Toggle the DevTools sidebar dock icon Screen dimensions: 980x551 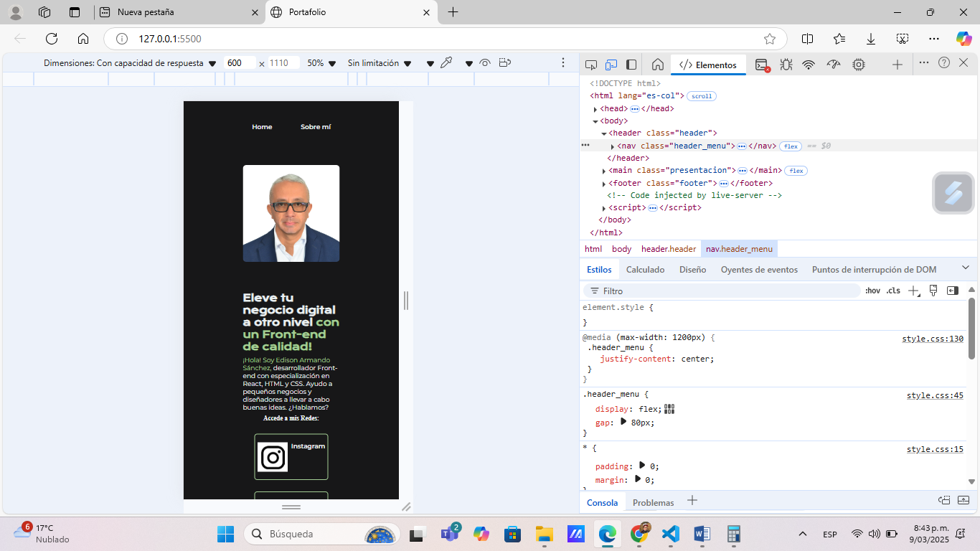coord(631,65)
